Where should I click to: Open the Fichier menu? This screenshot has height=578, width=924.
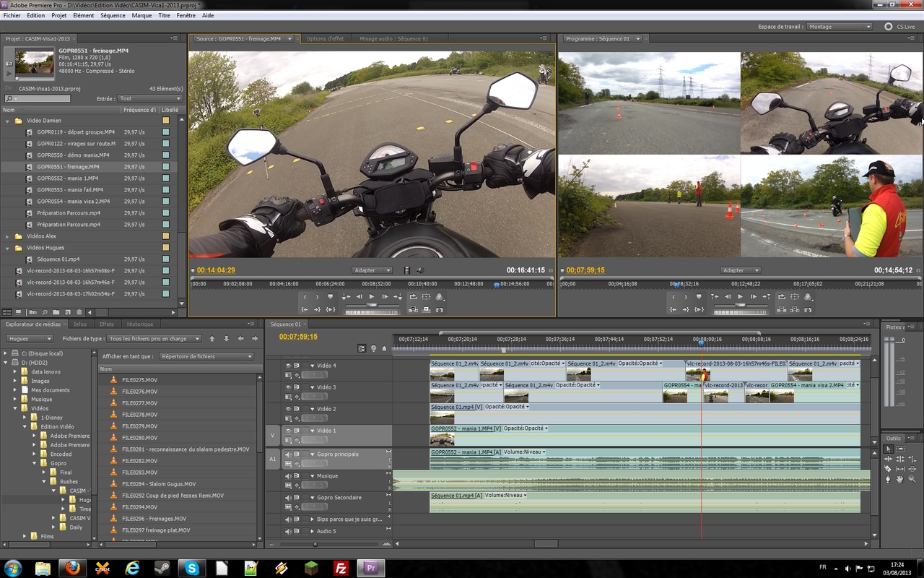coord(12,15)
